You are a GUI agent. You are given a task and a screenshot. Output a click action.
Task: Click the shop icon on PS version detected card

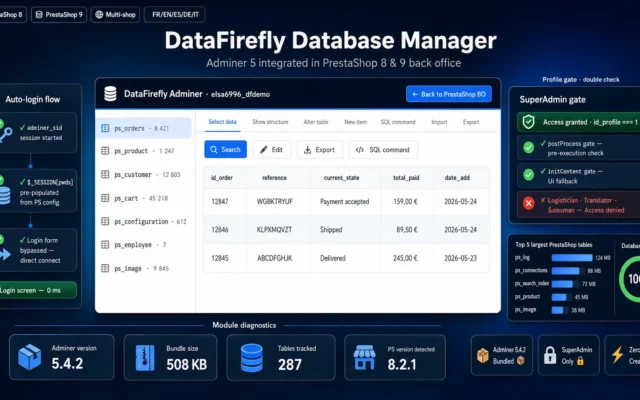364,358
